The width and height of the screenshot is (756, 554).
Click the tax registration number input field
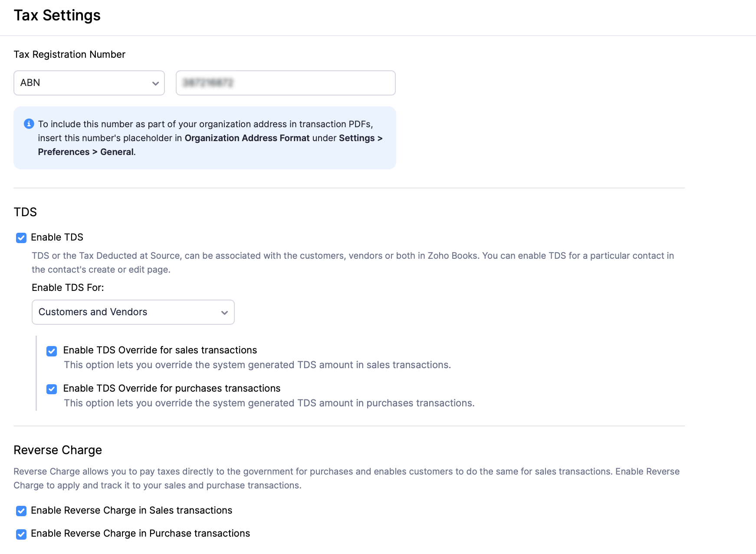(x=286, y=83)
